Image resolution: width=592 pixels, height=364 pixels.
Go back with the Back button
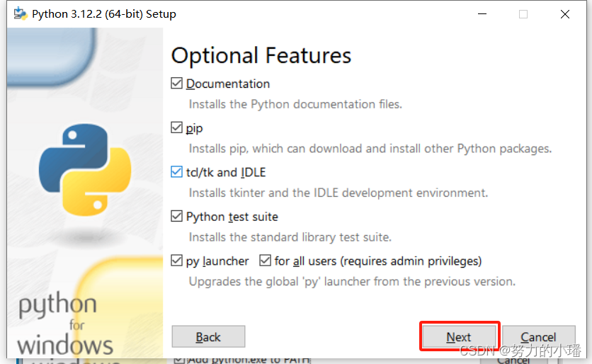208,336
